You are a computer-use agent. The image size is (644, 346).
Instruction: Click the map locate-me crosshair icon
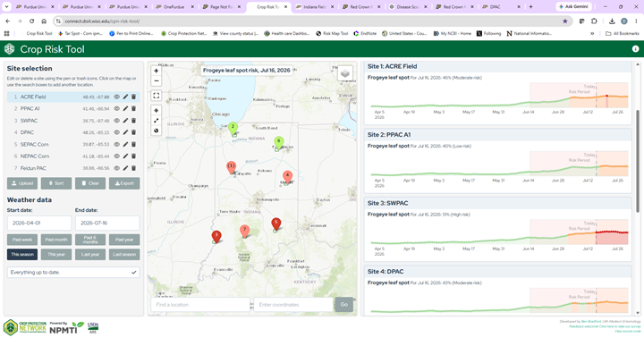coord(156,110)
